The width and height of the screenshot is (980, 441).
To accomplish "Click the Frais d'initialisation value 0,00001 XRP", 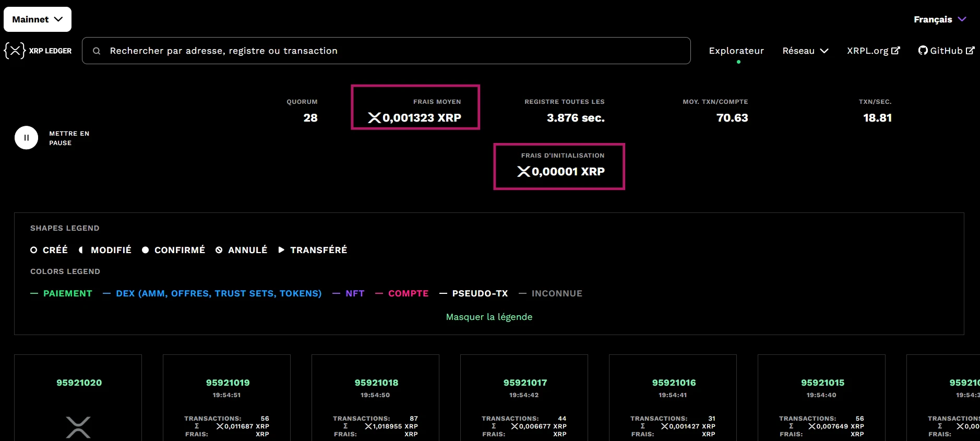I will 568,172.
